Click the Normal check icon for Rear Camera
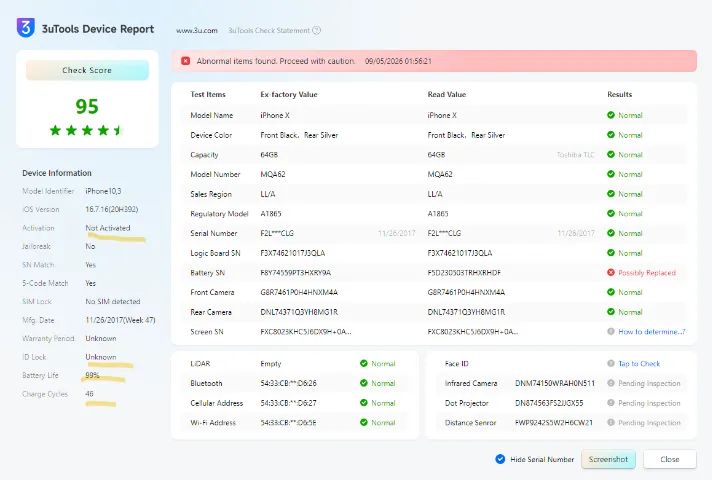The image size is (712, 480). (611, 312)
